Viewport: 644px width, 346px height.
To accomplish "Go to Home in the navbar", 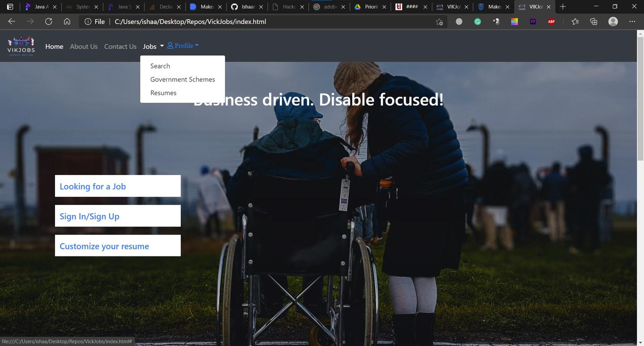I will click(x=54, y=47).
